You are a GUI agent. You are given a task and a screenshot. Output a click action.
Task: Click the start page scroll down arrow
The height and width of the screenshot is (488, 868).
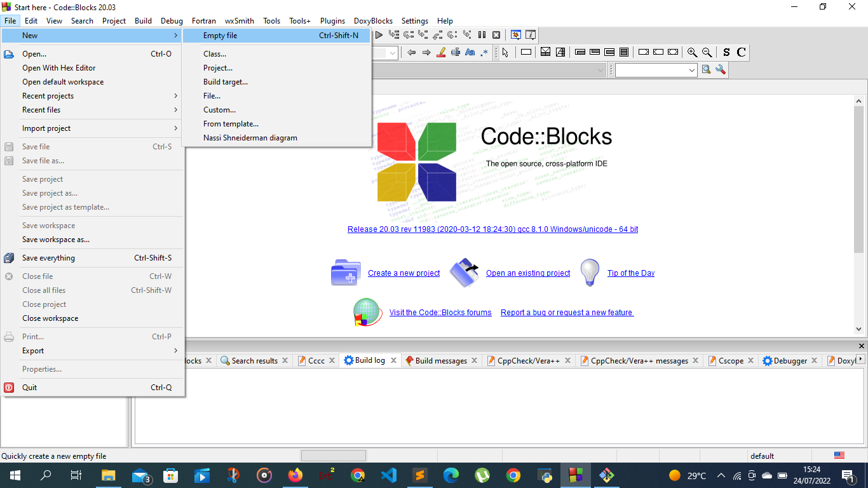(858, 329)
